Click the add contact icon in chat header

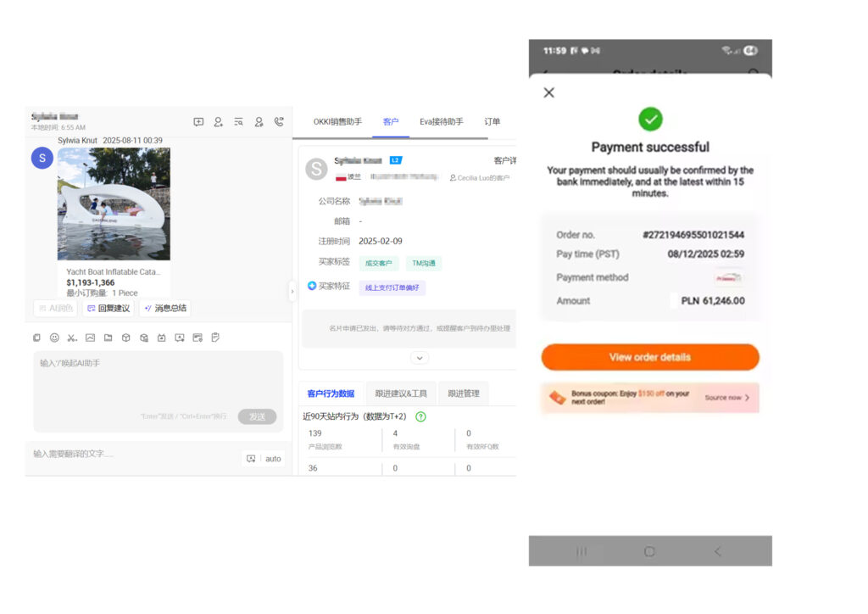(218, 122)
